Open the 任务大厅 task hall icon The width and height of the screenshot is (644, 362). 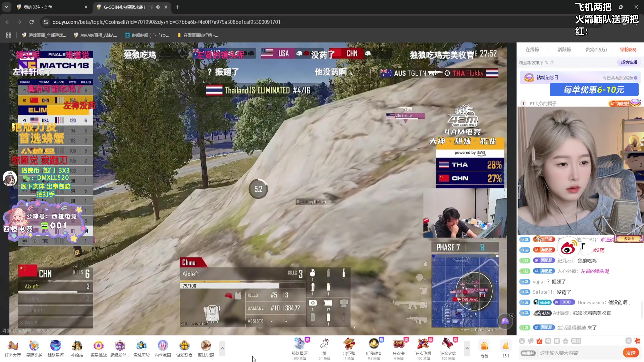point(13,349)
